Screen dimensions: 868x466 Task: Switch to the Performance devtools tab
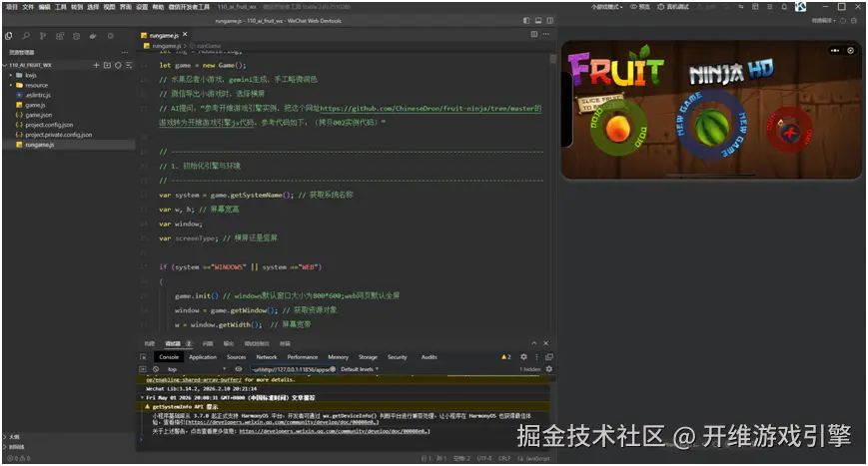303,357
